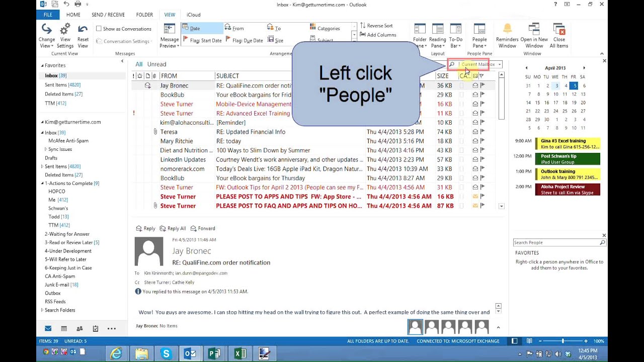Open the Folder Pane dropdown
The image size is (644, 362).
[x=420, y=36]
